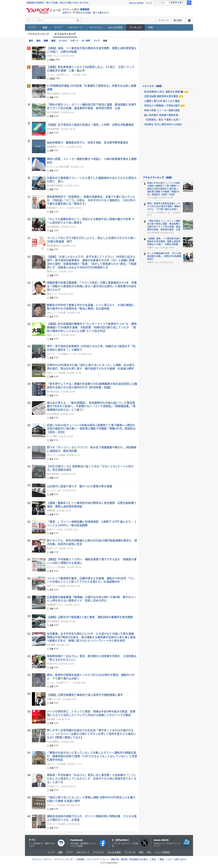Click into the キーワードを入力 search field

pos(51,20)
